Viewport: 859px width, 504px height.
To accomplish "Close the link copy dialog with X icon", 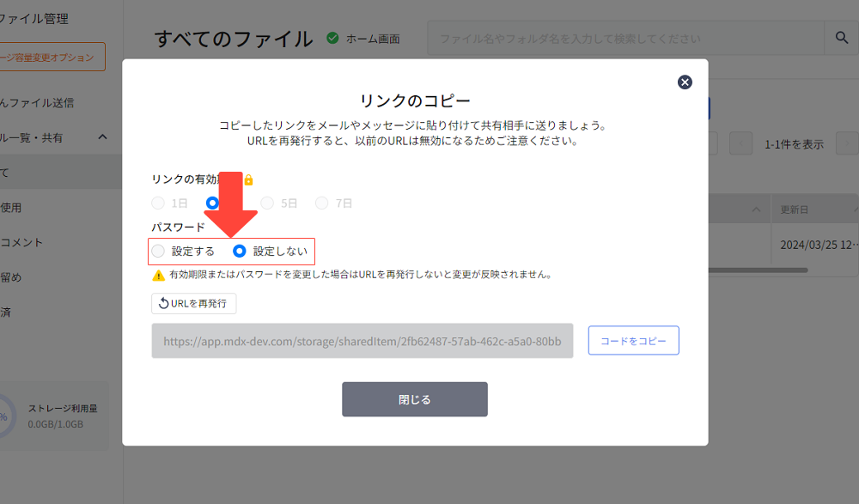I will pos(685,82).
